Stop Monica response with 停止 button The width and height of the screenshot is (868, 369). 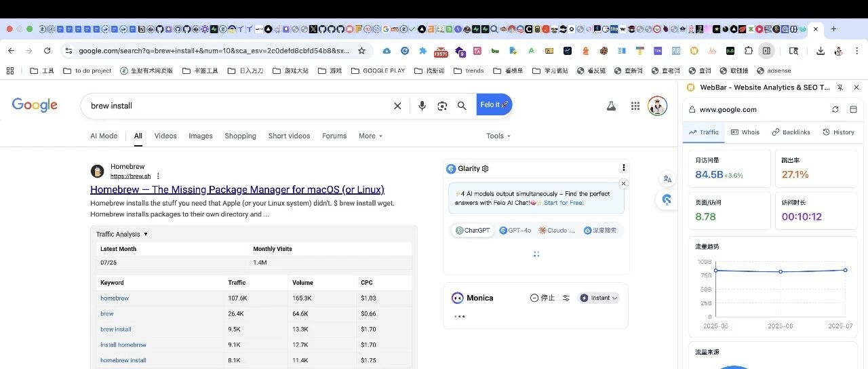pos(542,298)
